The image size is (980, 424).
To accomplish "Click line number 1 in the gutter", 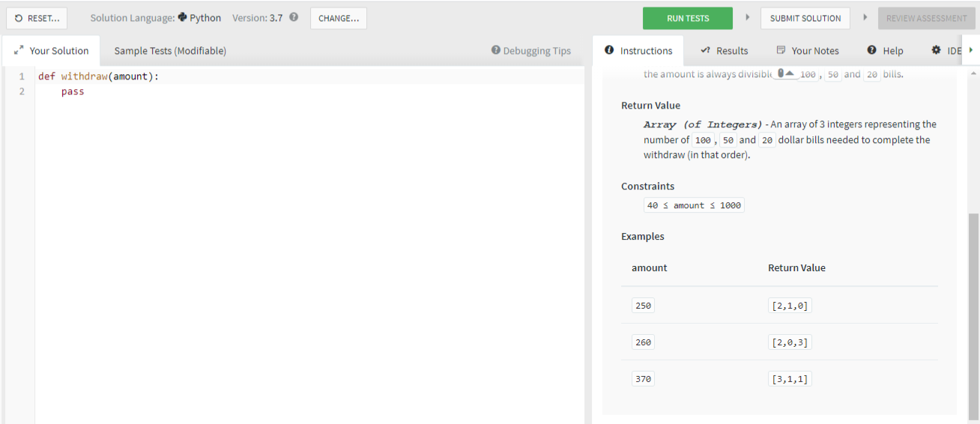I will 22,76.
